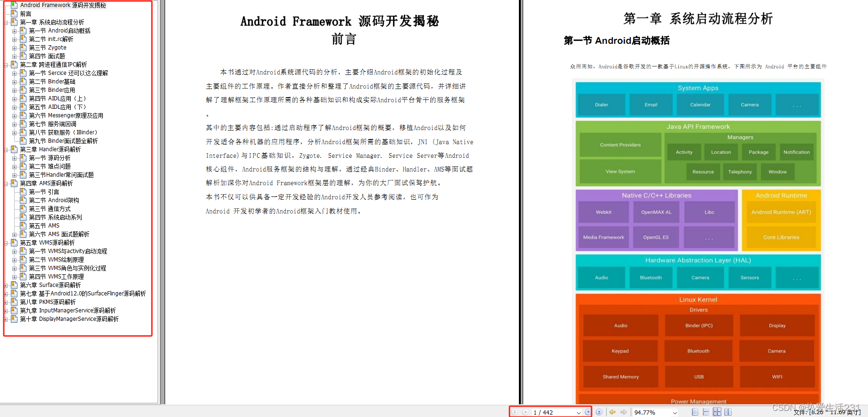Viewport: 868px width, 417px height.
Task: Open bookmark 第二节 Android架构
Action: pos(54,200)
